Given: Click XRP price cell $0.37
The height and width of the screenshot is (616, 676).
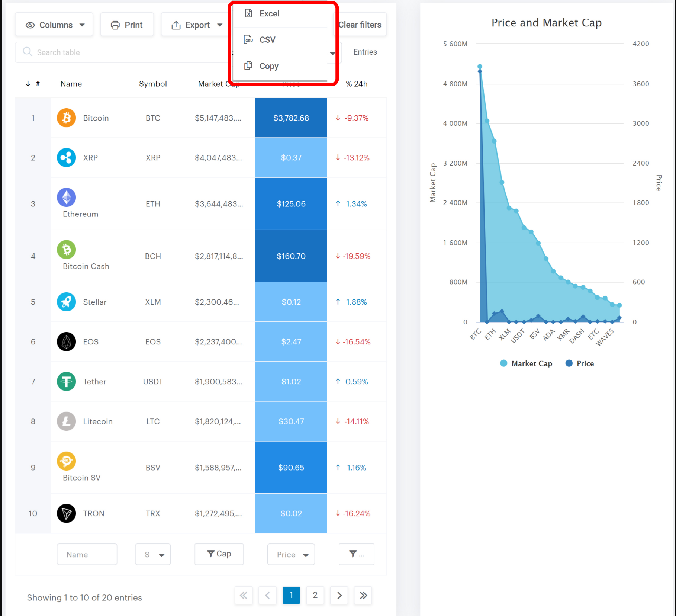Looking at the screenshot, I should (x=291, y=158).
